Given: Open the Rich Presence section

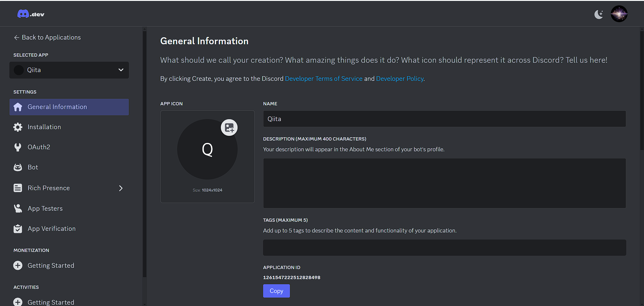Looking at the screenshot, I should click(69, 188).
